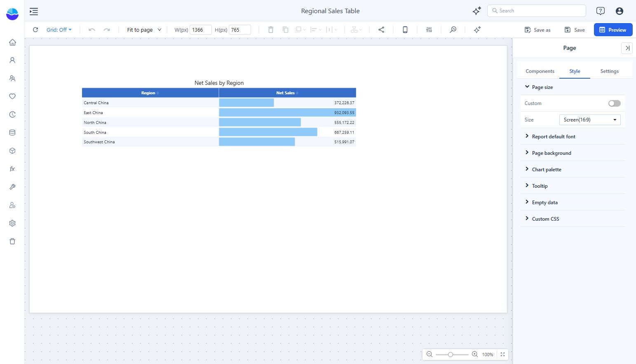Expand the Tooltip section
The image size is (636, 364).
[573, 186]
